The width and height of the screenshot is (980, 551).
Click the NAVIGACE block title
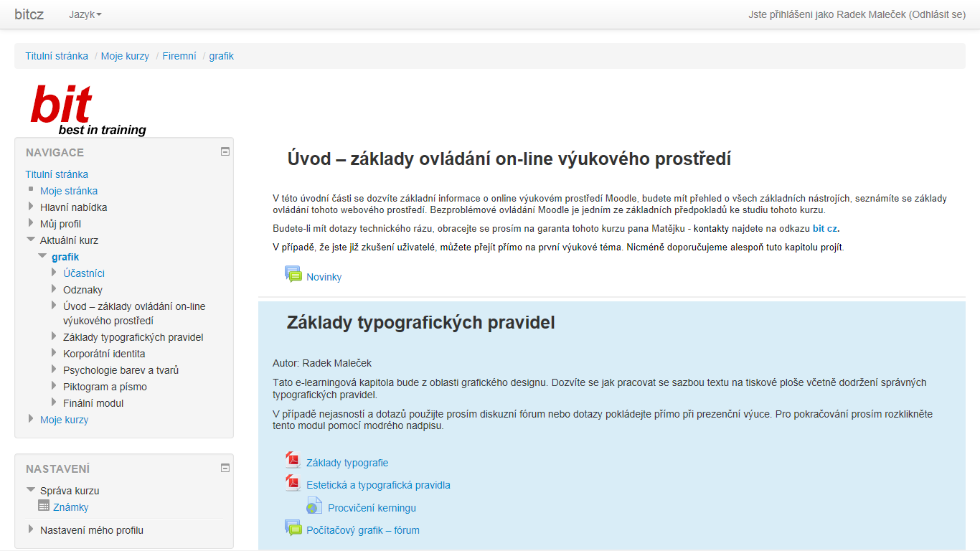[55, 152]
